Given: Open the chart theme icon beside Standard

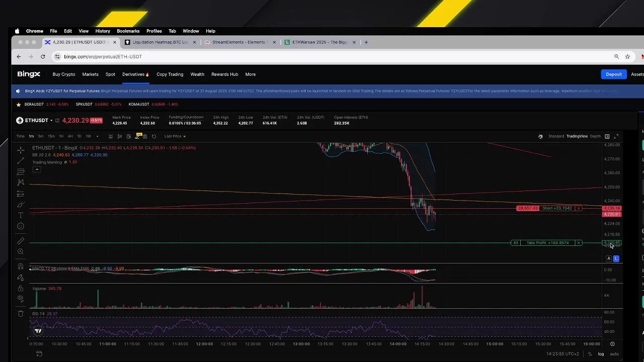Looking at the screenshot, I should [x=540, y=136].
